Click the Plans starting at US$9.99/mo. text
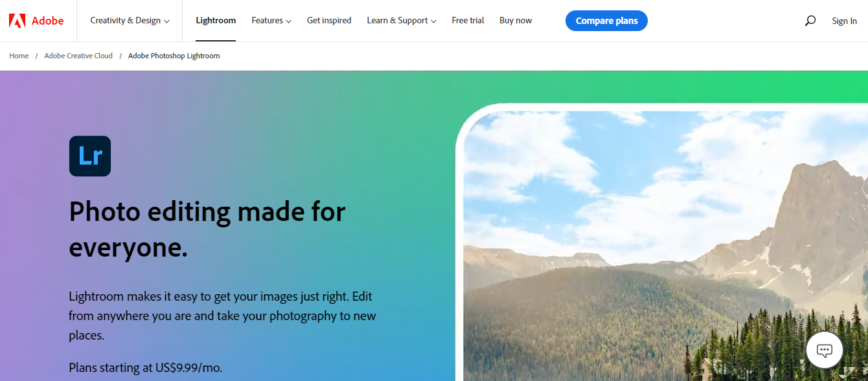 (146, 367)
